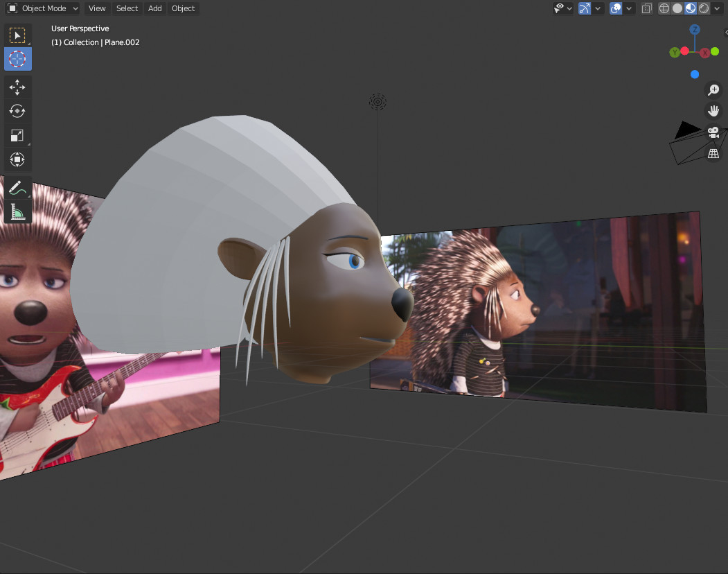This screenshot has width=728, height=574.
Task: Click the pan hand navigation button
Action: [713, 111]
